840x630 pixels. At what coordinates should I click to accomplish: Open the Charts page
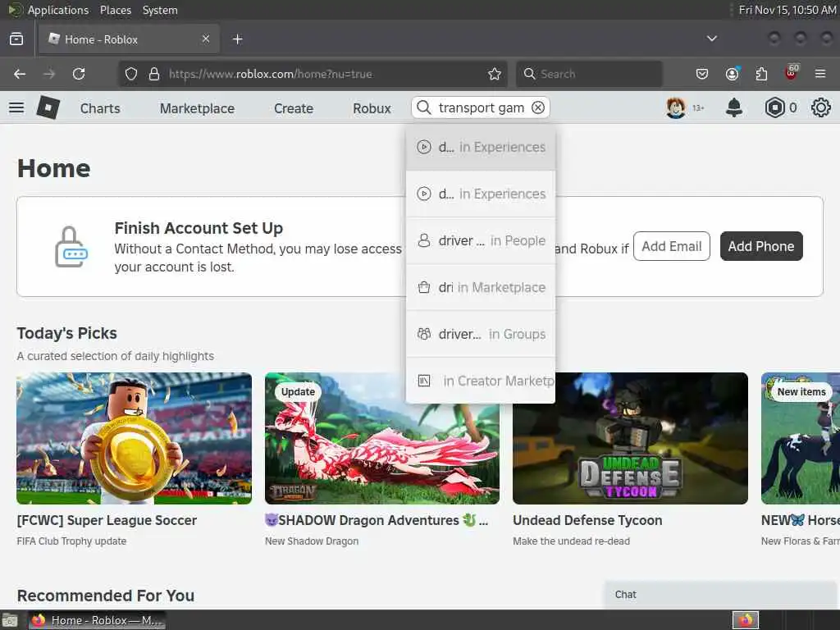point(100,108)
